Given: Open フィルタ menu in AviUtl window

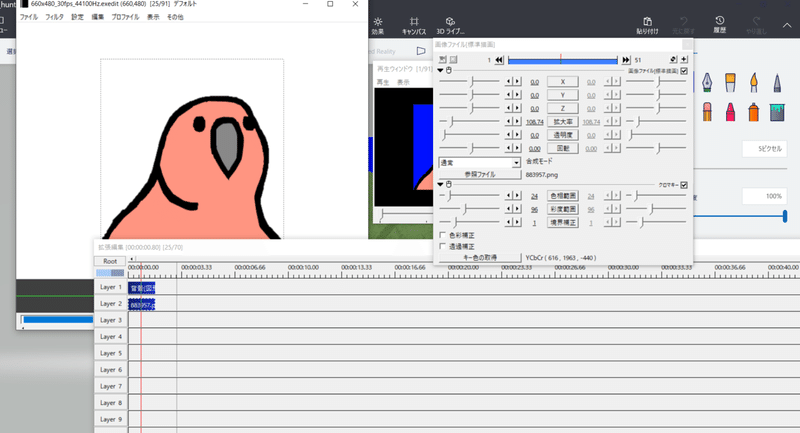Looking at the screenshot, I should click(x=54, y=17).
